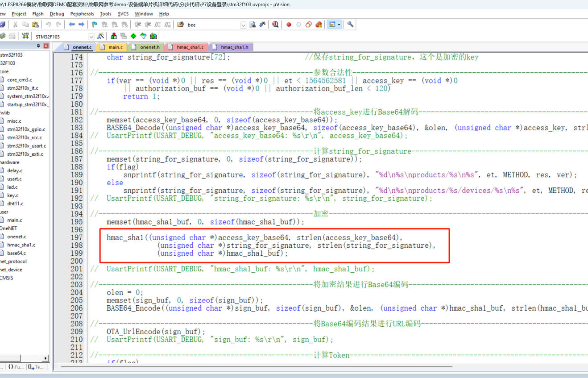Image resolution: width=588 pixels, height=378 pixels.
Task: Undo the last edit
Action: [48, 25]
